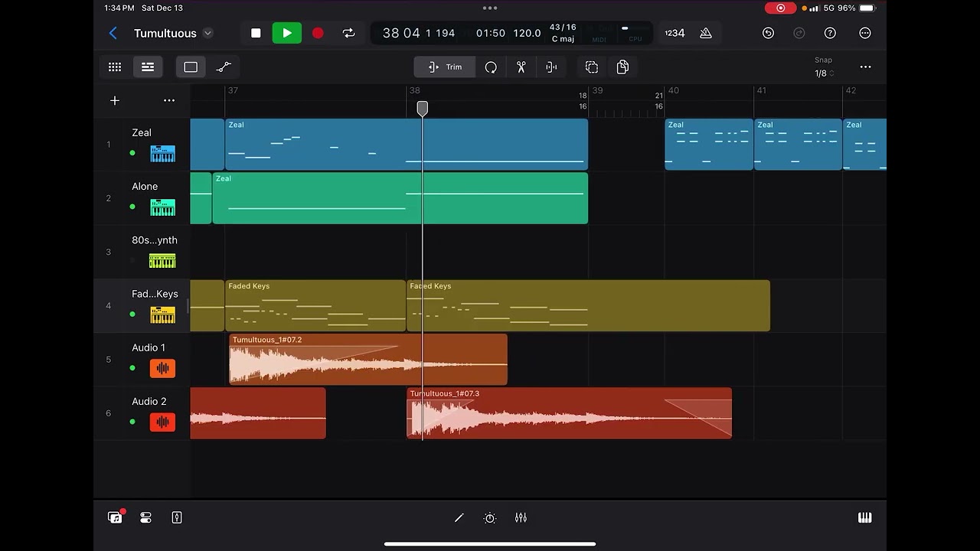Image resolution: width=980 pixels, height=551 pixels.
Task: Open the inspector controls icon
Action: 146,518
